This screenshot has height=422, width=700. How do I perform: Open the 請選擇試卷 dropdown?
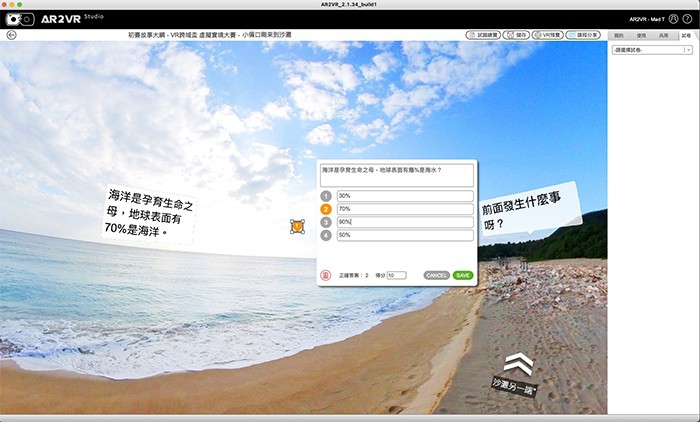(x=653, y=50)
